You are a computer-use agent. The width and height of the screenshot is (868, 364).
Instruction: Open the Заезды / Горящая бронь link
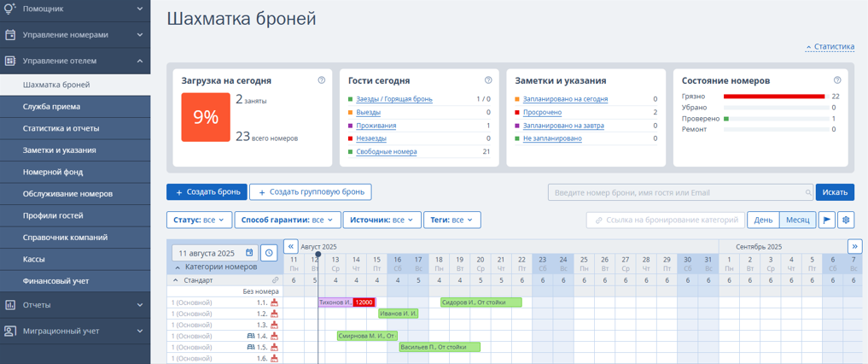pyautogui.click(x=394, y=99)
